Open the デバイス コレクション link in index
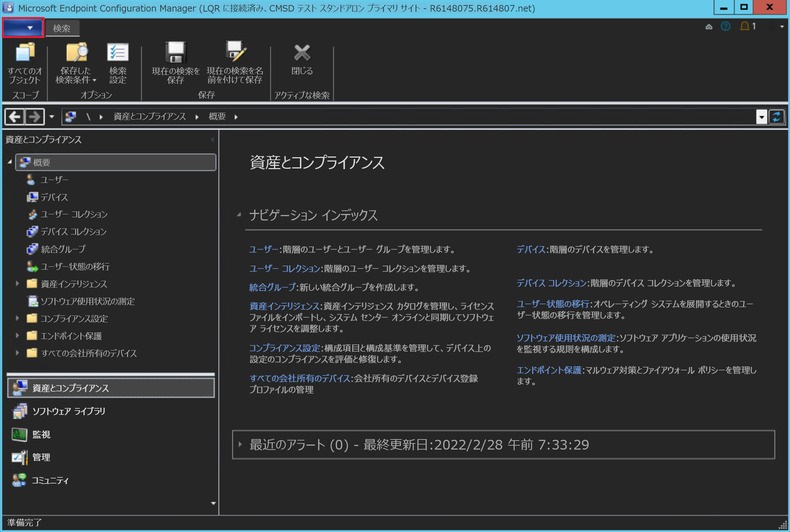The height and width of the screenshot is (532, 790). tap(552, 283)
